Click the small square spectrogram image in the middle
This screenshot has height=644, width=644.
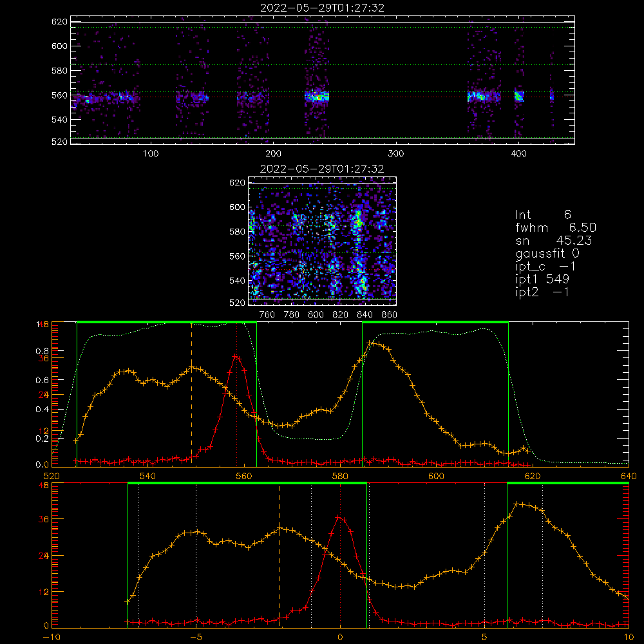(x=323, y=241)
